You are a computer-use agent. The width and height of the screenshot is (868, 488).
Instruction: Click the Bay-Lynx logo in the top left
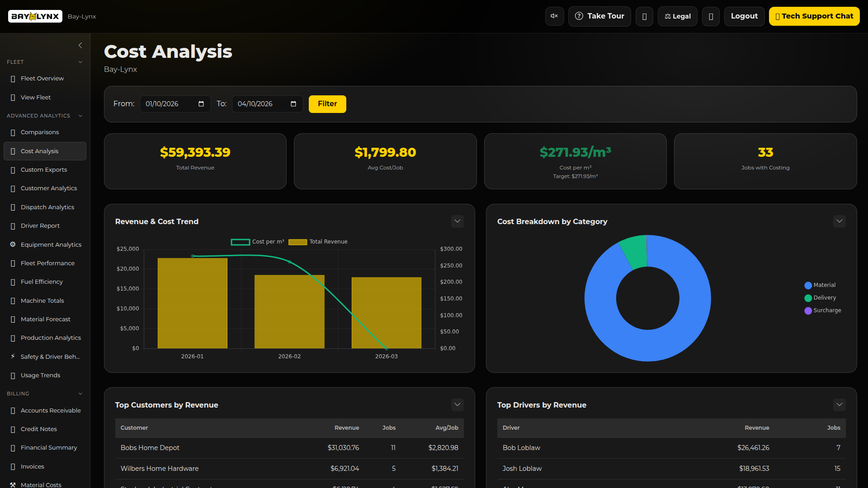35,16
